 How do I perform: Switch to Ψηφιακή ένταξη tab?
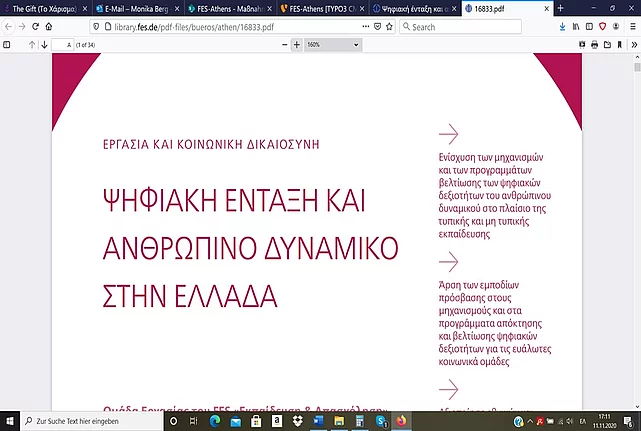(x=414, y=9)
